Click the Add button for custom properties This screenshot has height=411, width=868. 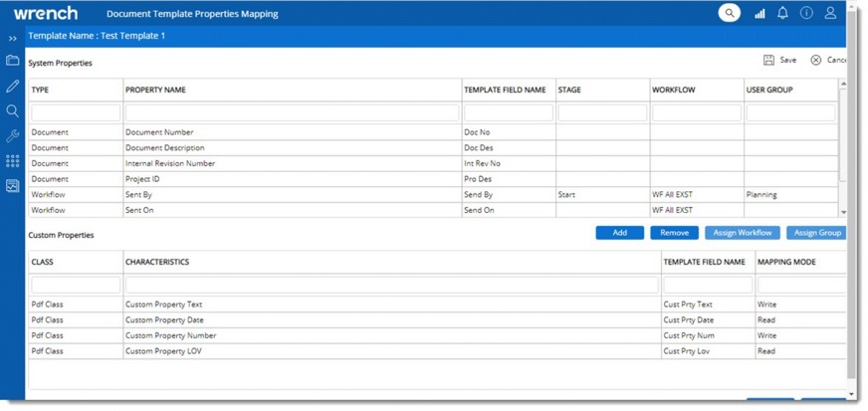point(619,233)
